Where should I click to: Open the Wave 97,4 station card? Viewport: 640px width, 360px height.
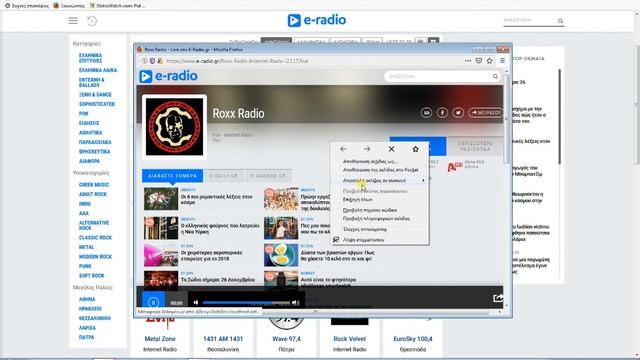(x=286, y=338)
